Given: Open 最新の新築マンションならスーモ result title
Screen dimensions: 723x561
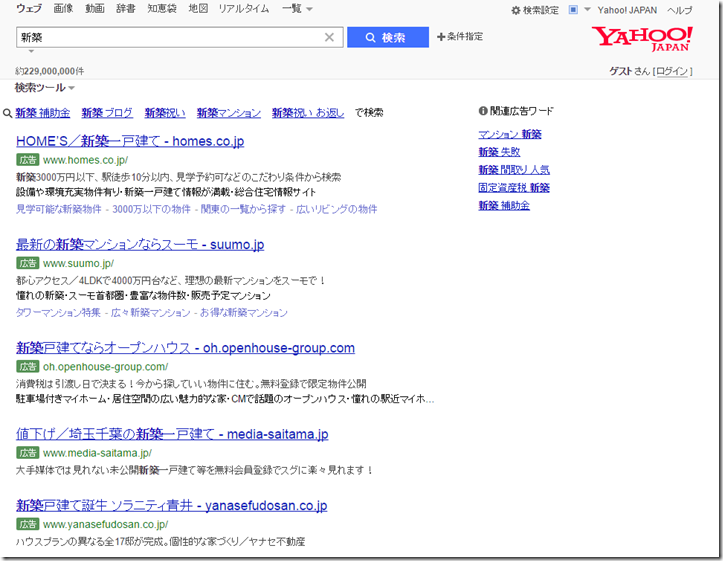Looking at the screenshot, I should point(140,244).
